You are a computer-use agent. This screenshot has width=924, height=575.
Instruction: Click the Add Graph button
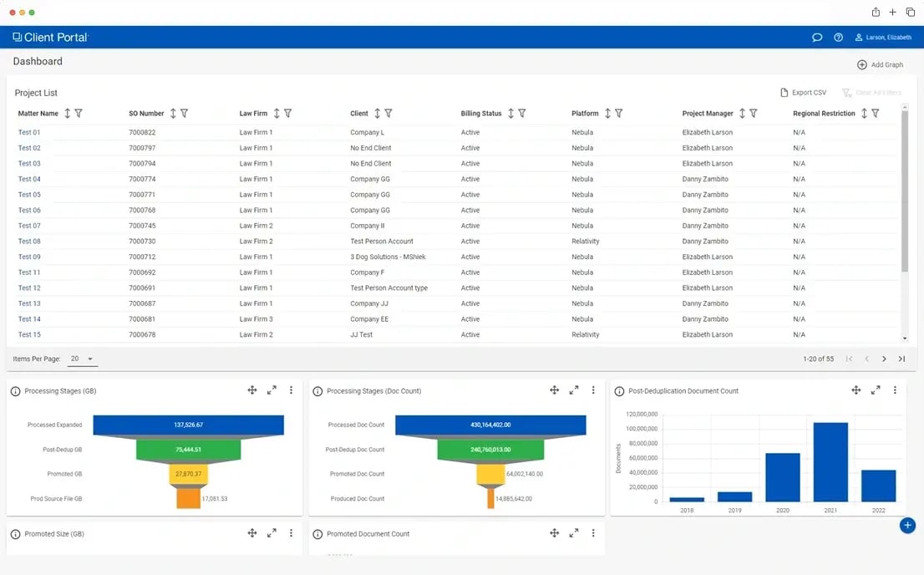click(879, 64)
